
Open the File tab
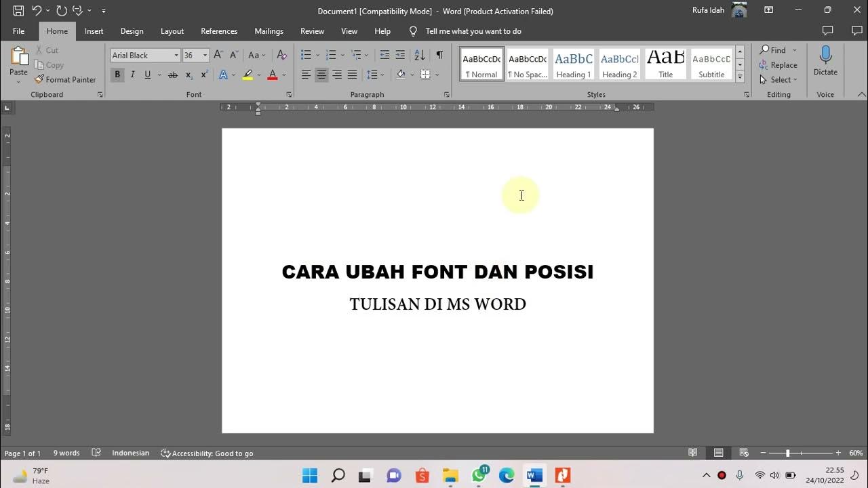point(18,31)
